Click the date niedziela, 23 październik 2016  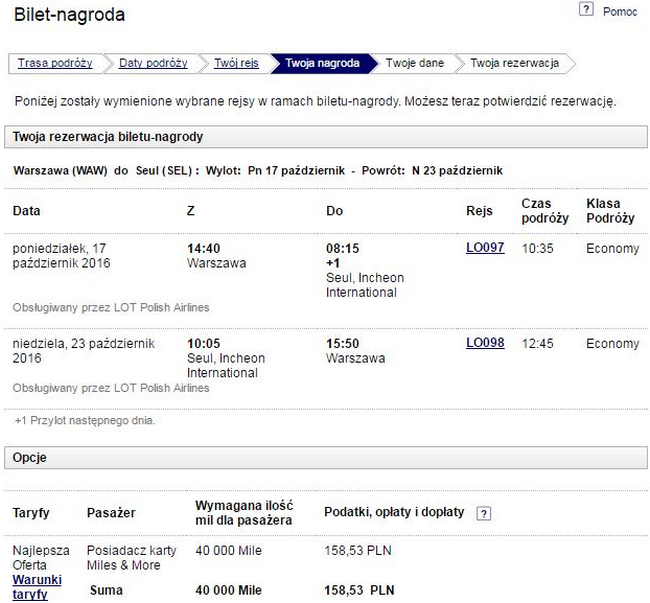click(83, 351)
